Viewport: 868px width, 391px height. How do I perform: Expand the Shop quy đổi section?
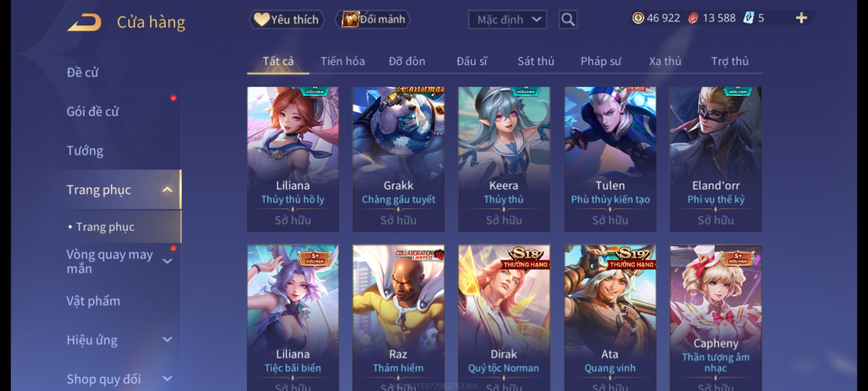click(167, 379)
